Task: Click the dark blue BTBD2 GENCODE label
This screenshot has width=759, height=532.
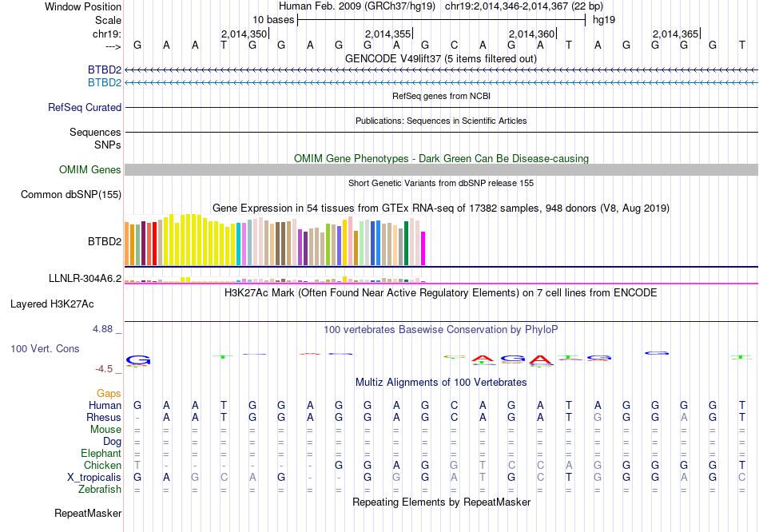Action: click(x=105, y=69)
